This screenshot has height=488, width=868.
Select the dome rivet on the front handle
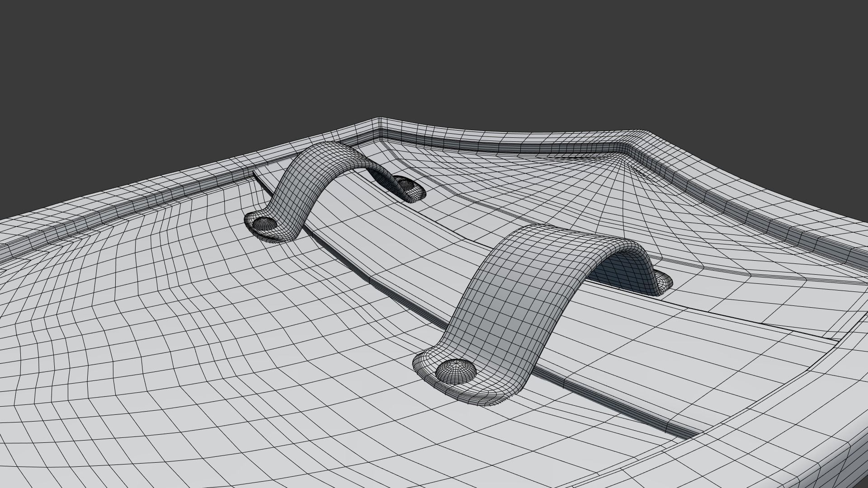456,371
